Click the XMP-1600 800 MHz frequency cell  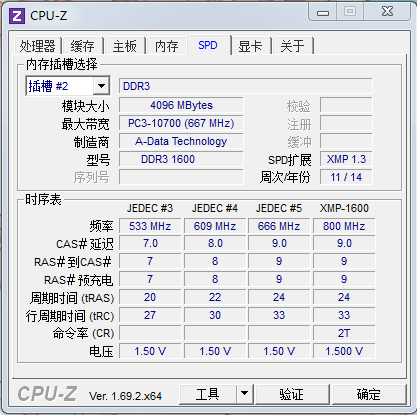(344, 226)
